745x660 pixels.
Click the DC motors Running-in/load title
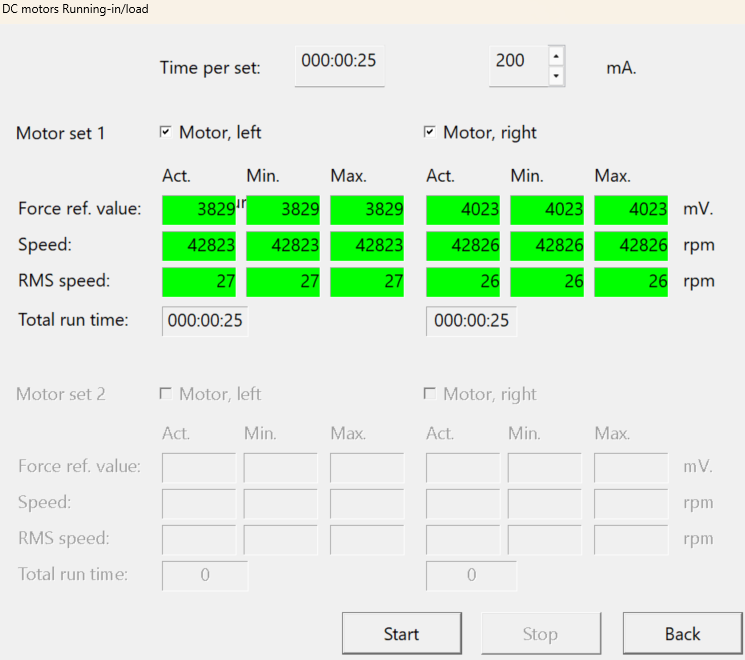click(x=75, y=9)
